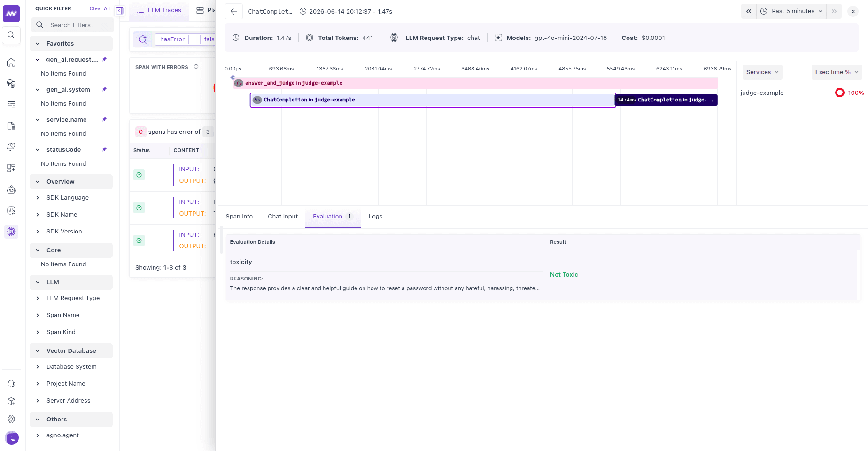Go back with the arrow button

click(x=234, y=11)
